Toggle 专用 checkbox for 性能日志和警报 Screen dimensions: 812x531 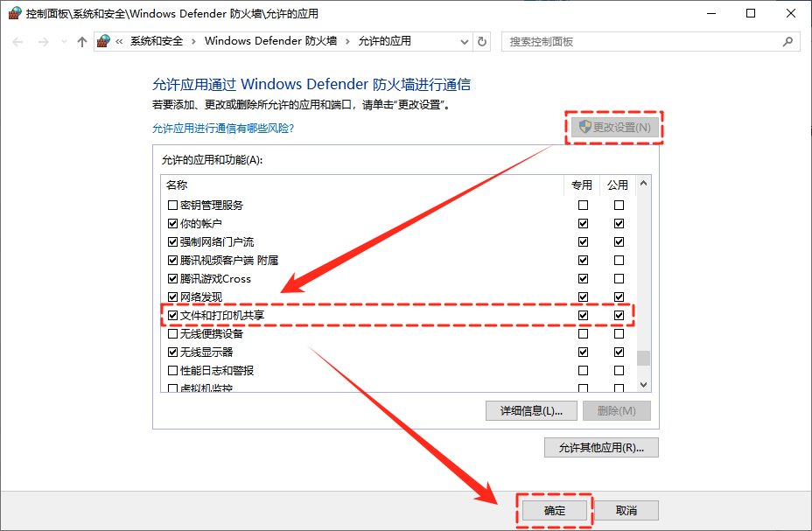click(x=583, y=371)
